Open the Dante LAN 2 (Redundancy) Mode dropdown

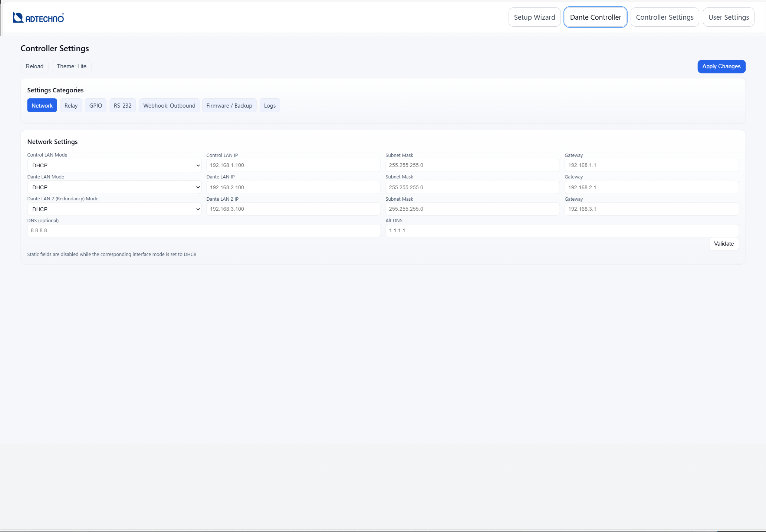coord(114,209)
